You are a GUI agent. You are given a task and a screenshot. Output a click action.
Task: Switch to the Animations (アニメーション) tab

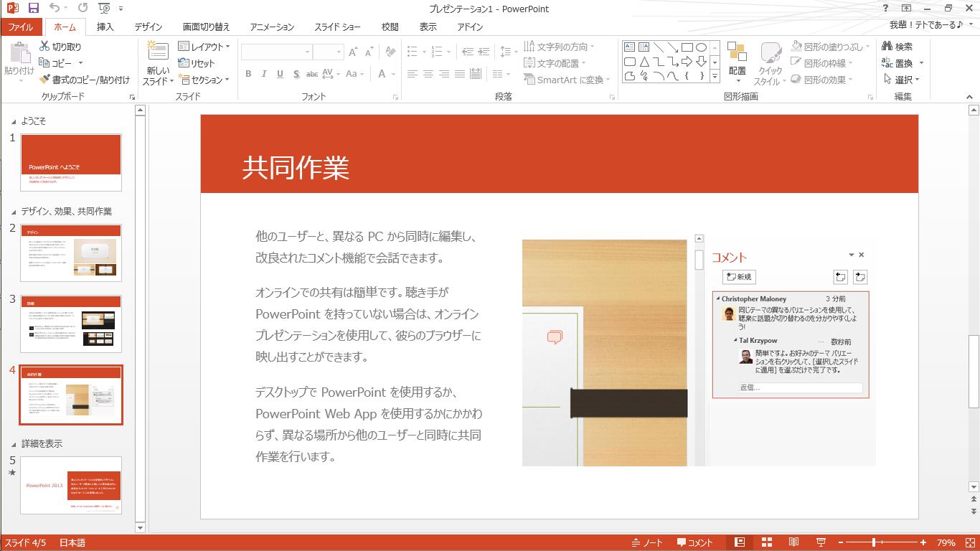click(x=272, y=27)
